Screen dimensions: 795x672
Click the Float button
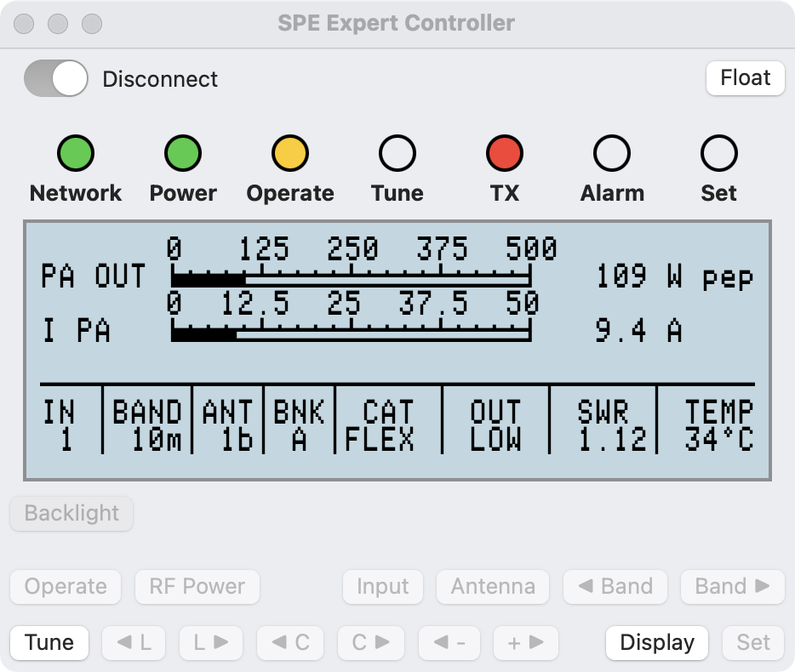coord(746,78)
